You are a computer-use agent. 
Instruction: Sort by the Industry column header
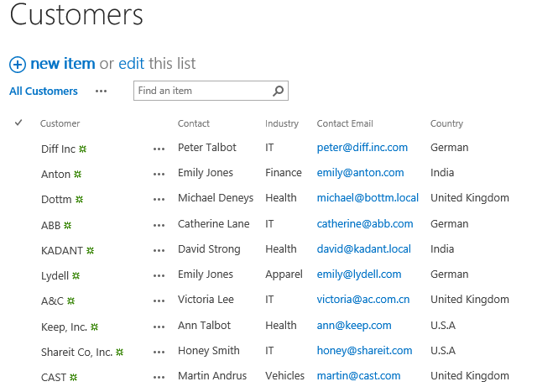(x=282, y=123)
